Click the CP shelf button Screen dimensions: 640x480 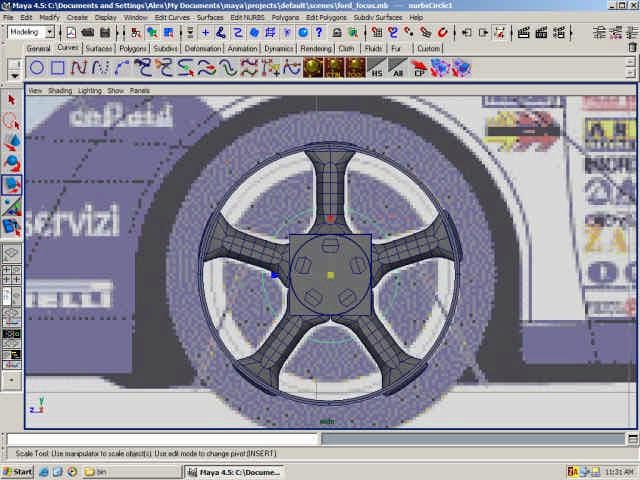(x=419, y=68)
